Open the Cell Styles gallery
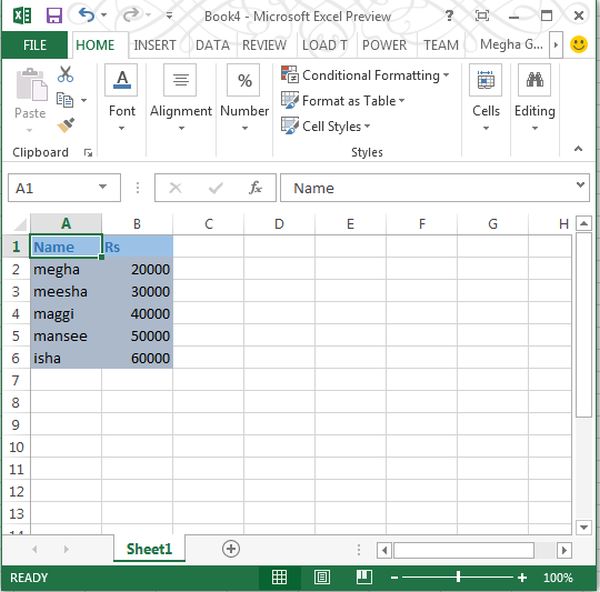This screenshot has width=600, height=592. point(326,126)
